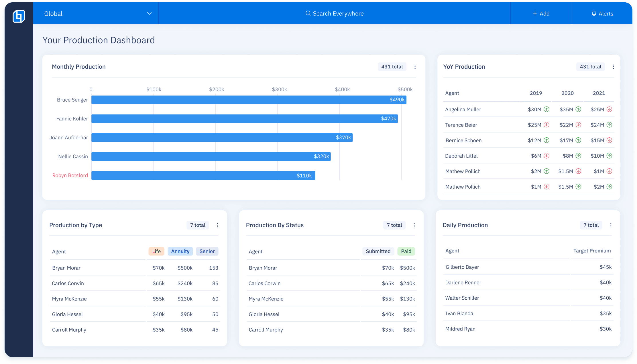Select the Senior type tag
Screen dimensions: 637x364
(207, 251)
